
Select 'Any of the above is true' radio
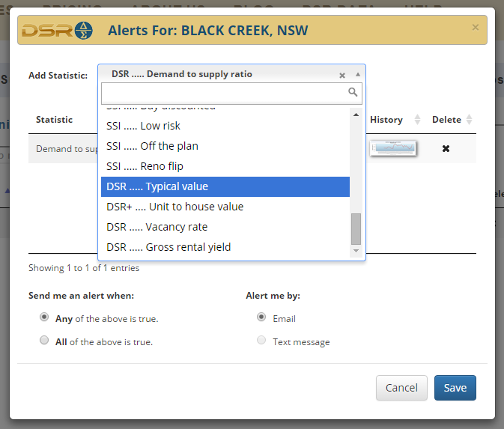pos(44,317)
